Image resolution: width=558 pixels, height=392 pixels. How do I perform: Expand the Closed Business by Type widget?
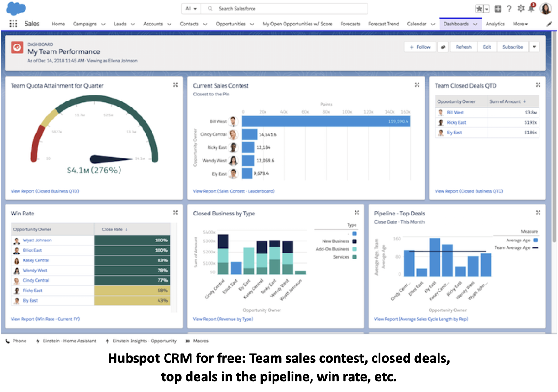[357, 213]
